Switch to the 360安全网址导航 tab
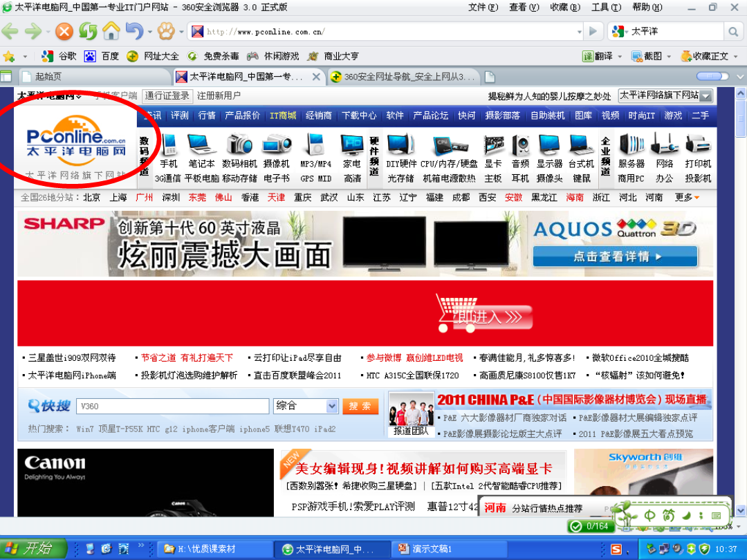This screenshot has height=560, width=747. (405, 77)
